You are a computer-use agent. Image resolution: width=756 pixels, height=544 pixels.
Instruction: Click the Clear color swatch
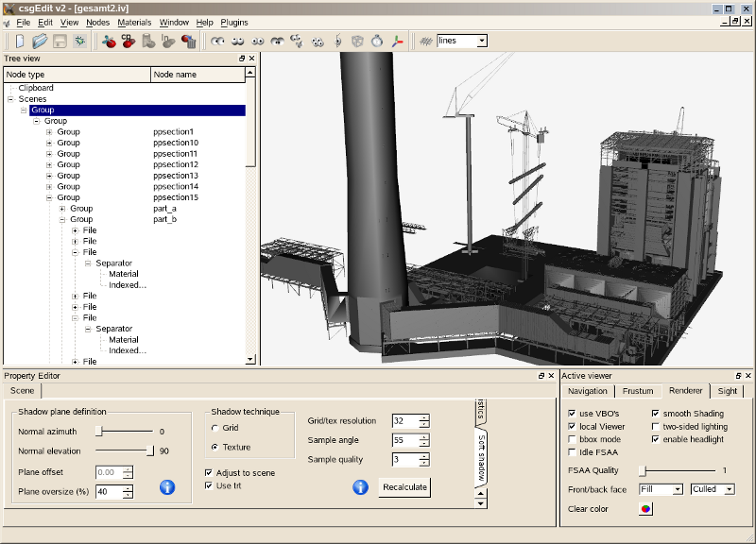pos(644,509)
